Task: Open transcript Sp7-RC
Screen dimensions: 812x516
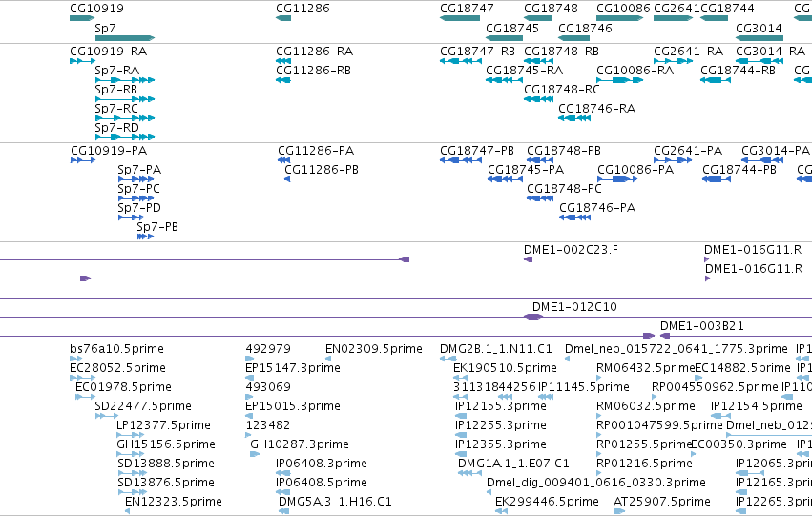Action: 116,109
